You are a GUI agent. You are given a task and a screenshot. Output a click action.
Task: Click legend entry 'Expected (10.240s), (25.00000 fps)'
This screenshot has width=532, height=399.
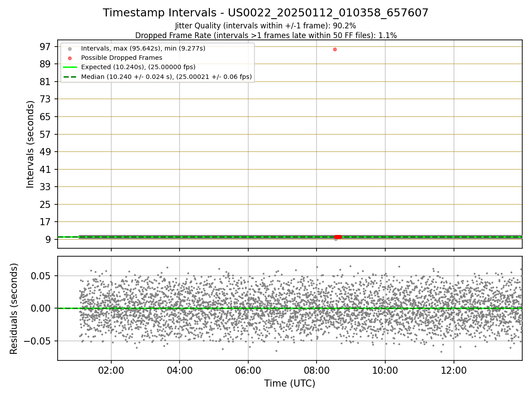click(138, 67)
